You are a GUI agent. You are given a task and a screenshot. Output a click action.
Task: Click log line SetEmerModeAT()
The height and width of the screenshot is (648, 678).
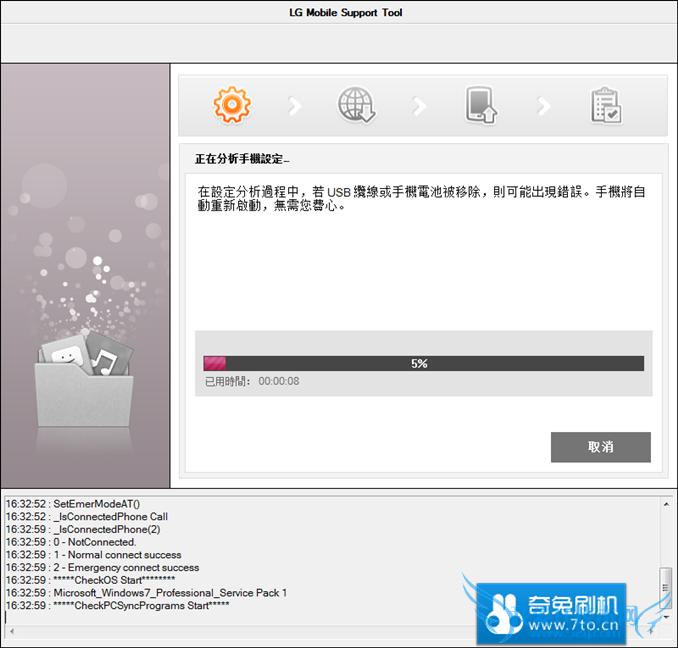pyautogui.click(x=73, y=504)
